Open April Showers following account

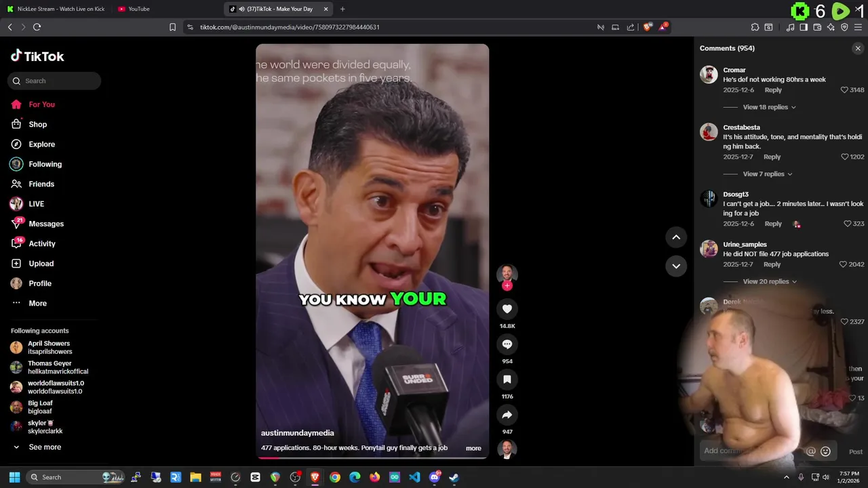pos(50,348)
